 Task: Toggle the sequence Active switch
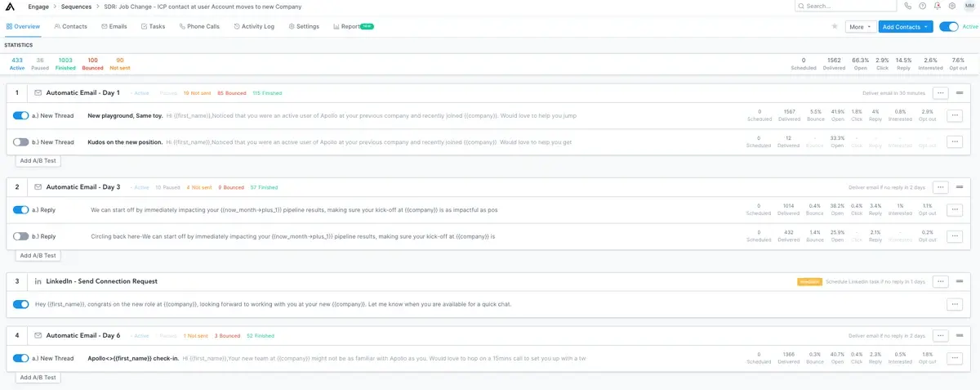click(x=948, y=26)
